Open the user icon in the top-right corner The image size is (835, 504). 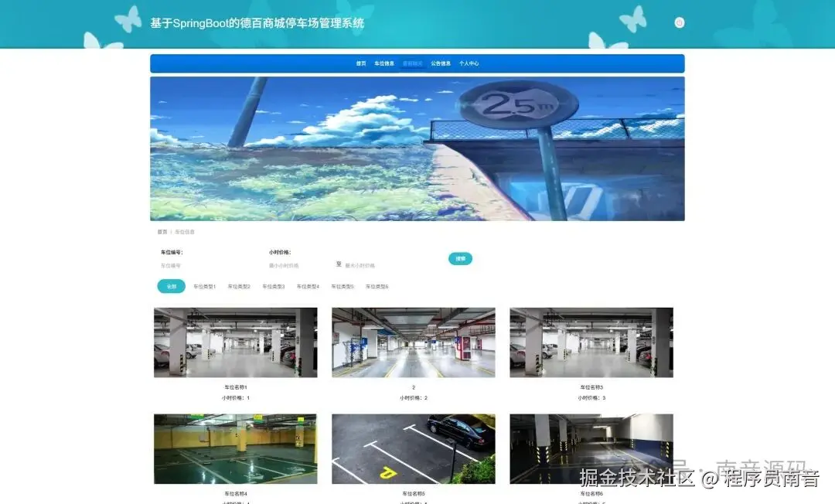click(x=679, y=22)
